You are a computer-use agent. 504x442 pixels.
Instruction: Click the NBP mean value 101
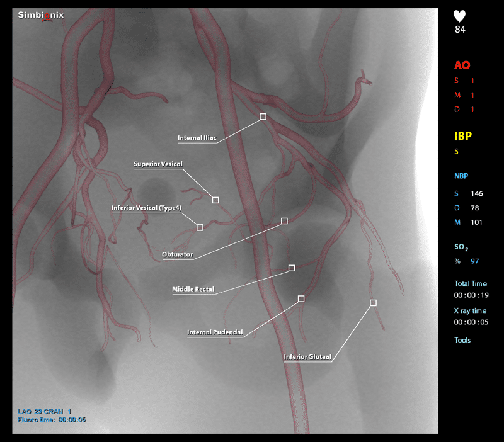click(476, 222)
